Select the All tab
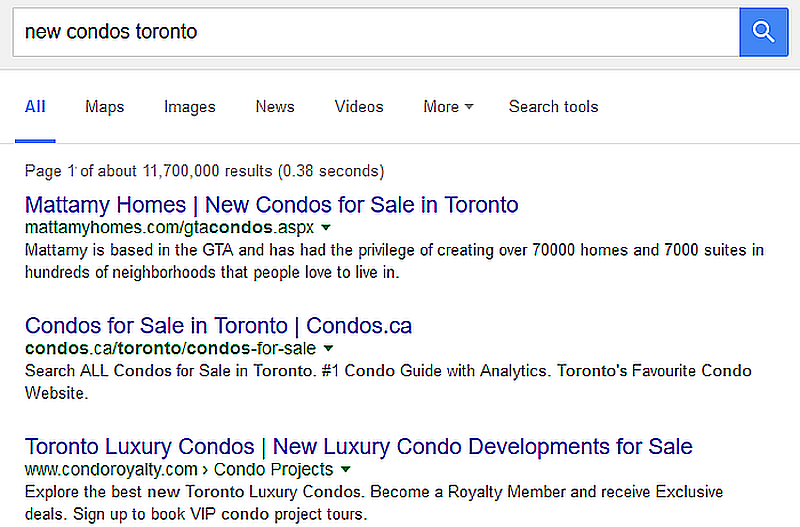Viewport: 800px width, 527px height. [x=35, y=107]
